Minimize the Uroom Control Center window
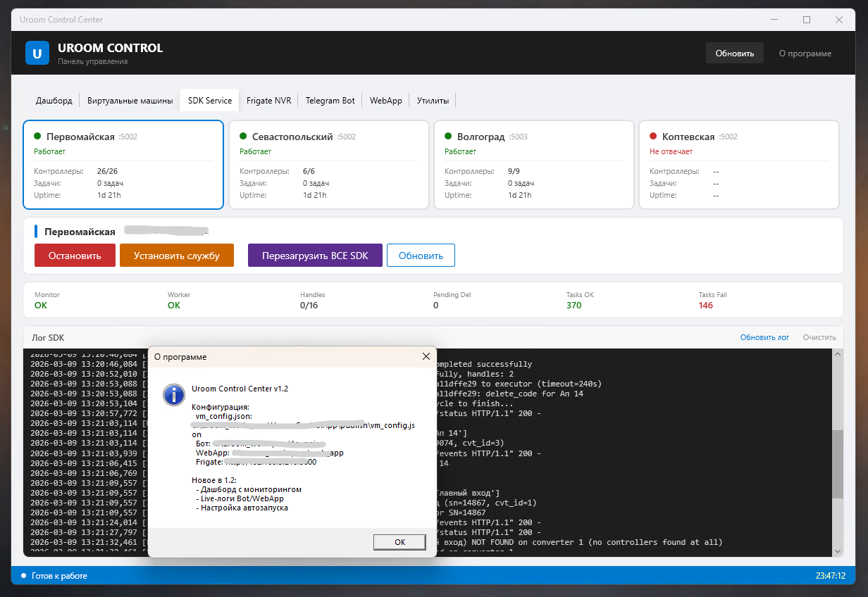The width and height of the screenshot is (868, 597). click(775, 20)
